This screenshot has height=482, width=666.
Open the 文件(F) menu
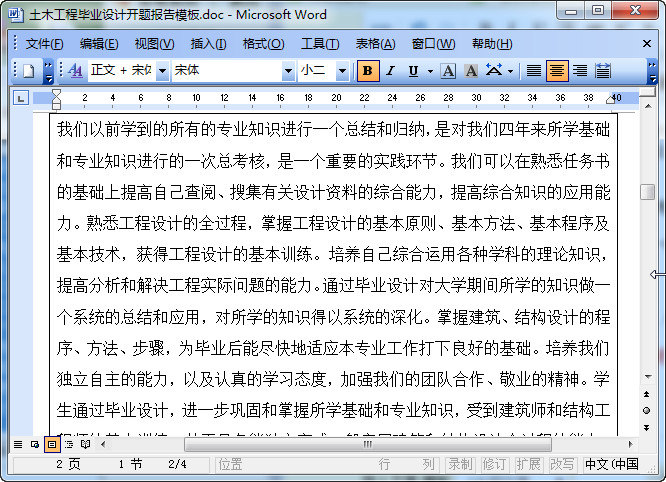coord(44,44)
